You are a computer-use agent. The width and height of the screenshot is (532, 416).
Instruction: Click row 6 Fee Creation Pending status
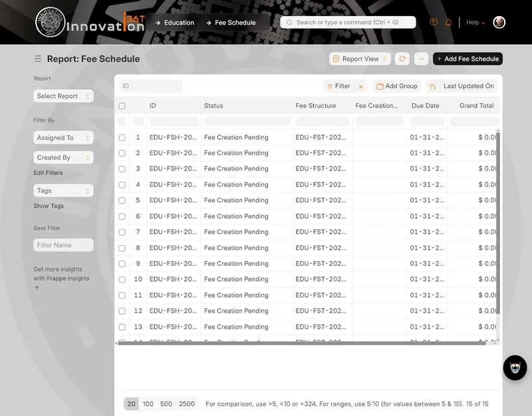coord(236,216)
